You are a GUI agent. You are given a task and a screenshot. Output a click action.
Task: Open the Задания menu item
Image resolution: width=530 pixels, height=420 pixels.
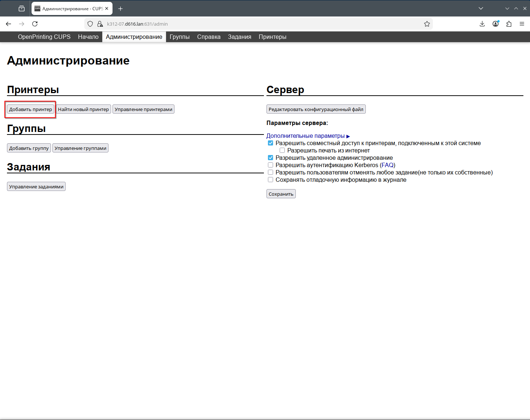239,37
